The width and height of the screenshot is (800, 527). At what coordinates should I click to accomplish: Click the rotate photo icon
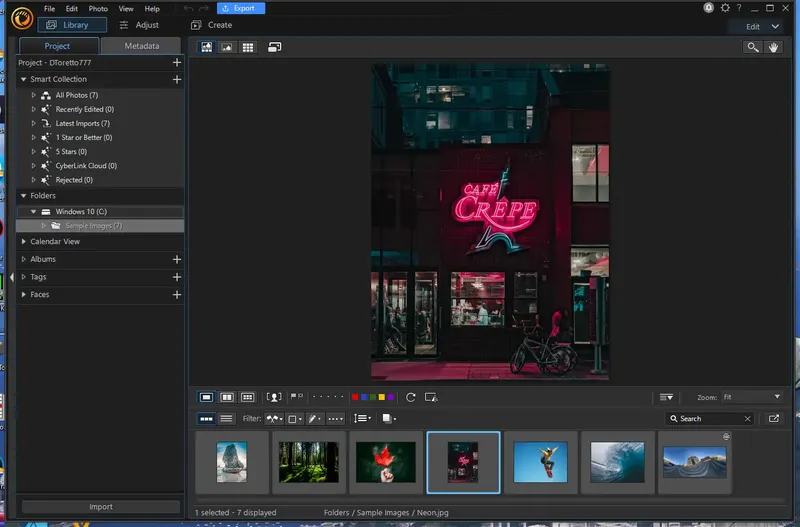pos(410,397)
